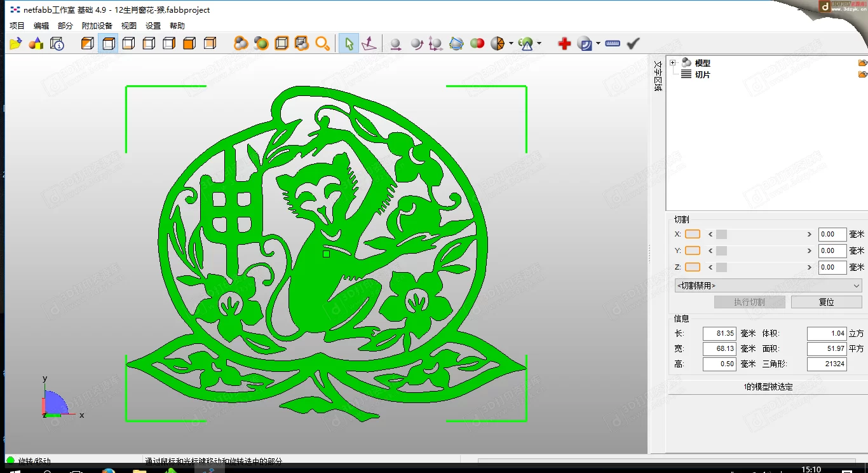Select the front view cube icon

189,43
